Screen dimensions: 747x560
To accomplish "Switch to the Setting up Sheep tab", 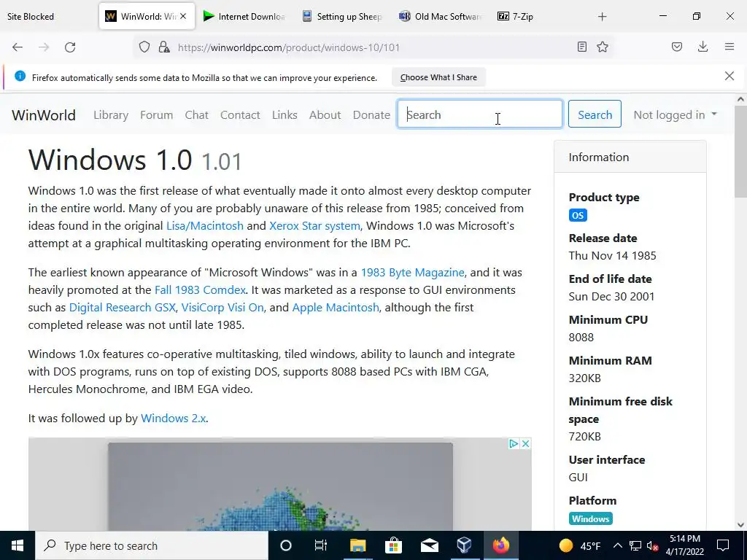I will pyautogui.click(x=343, y=16).
